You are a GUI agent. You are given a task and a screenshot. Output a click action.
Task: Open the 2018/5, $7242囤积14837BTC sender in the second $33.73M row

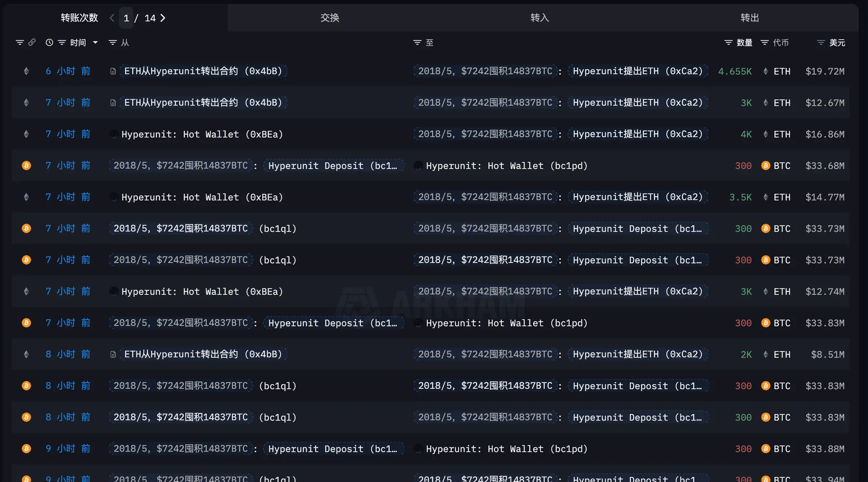(181, 260)
